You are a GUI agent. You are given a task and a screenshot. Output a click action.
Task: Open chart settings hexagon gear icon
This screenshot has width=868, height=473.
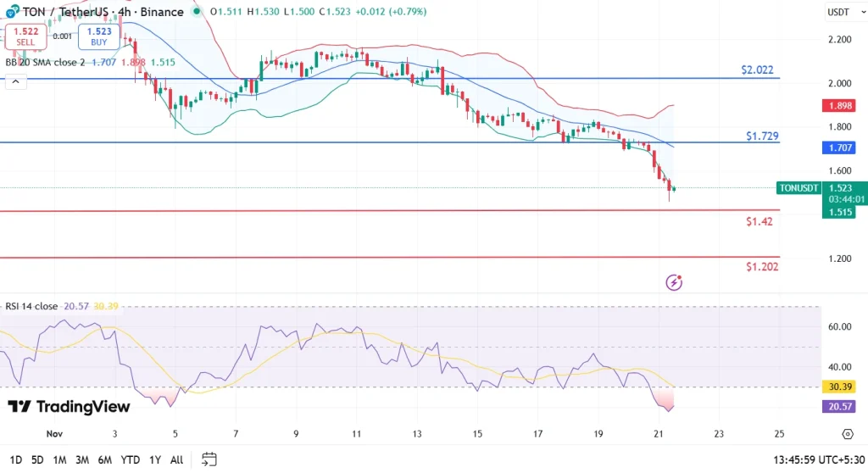(847, 434)
